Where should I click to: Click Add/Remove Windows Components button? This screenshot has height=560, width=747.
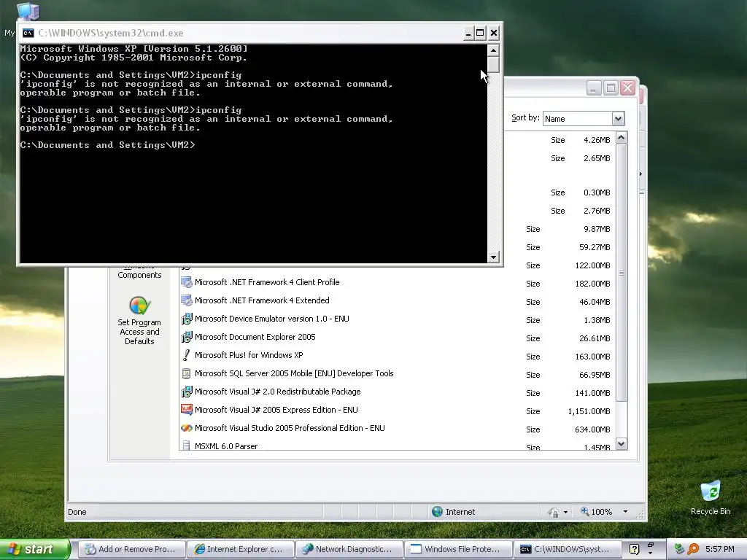pos(139,272)
